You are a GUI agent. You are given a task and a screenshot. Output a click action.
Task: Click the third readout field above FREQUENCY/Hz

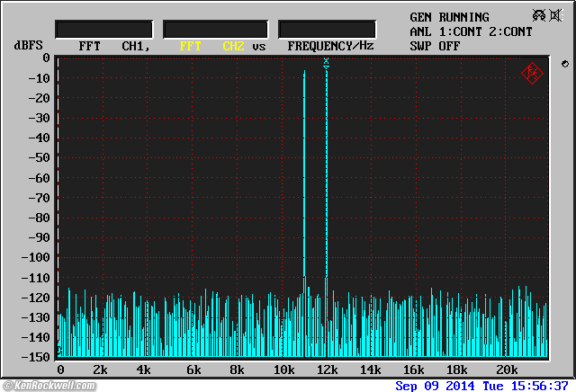tap(328, 29)
